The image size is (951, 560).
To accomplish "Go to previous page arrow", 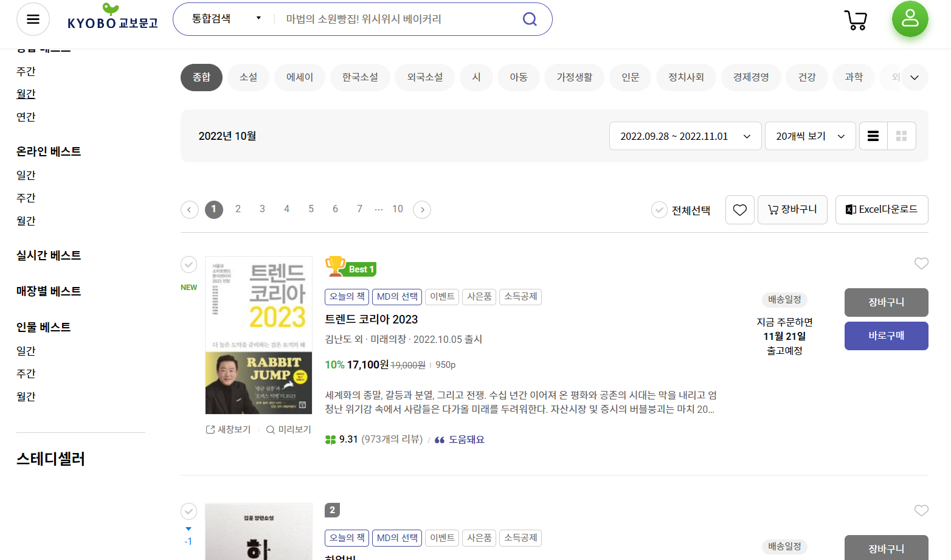I will (x=189, y=210).
